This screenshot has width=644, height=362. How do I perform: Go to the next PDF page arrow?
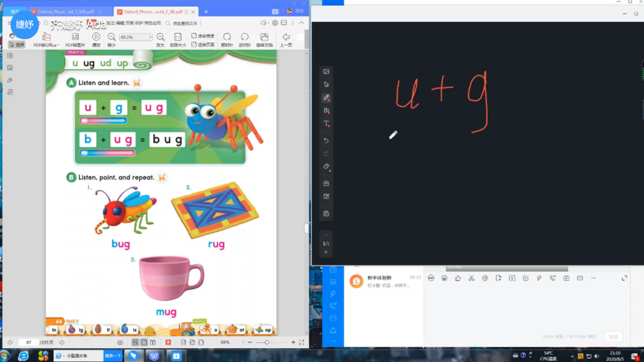click(62, 342)
